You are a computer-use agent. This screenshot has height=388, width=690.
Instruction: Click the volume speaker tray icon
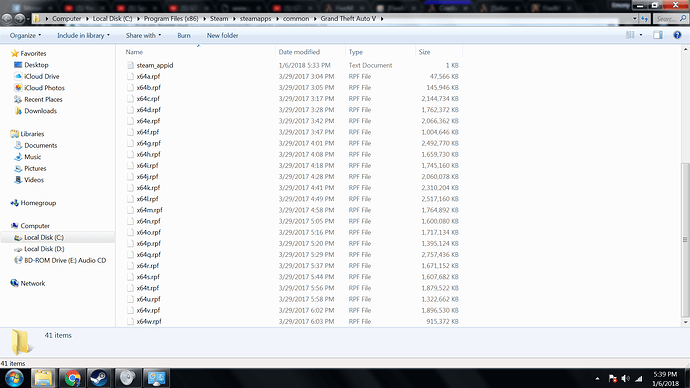click(x=625, y=378)
